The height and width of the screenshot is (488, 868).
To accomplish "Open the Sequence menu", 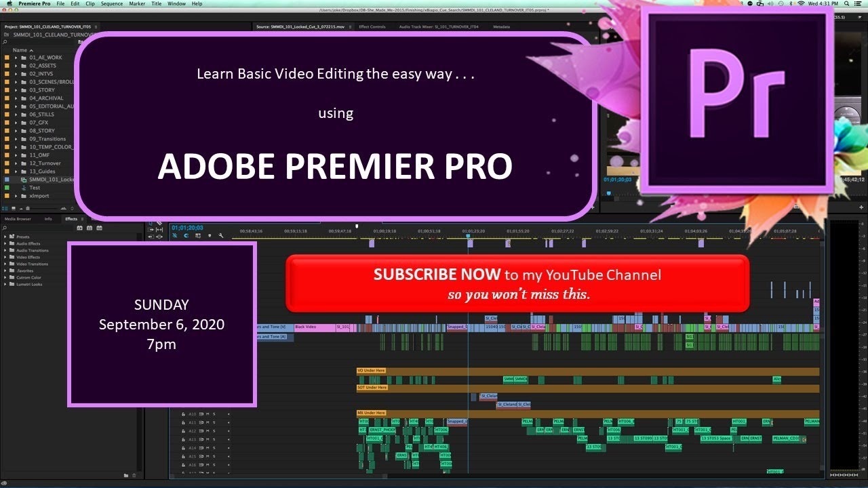I will [112, 3].
